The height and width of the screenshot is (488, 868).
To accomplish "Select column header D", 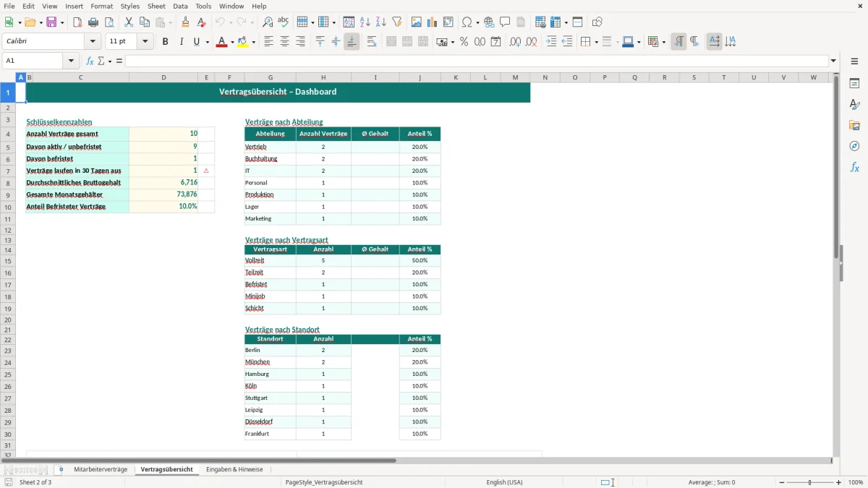I will point(163,77).
